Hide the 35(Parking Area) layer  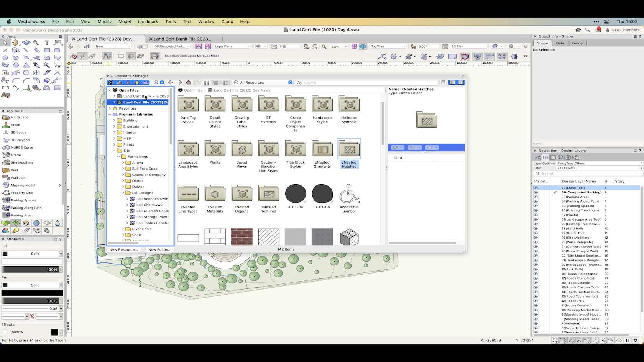[x=536, y=197]
